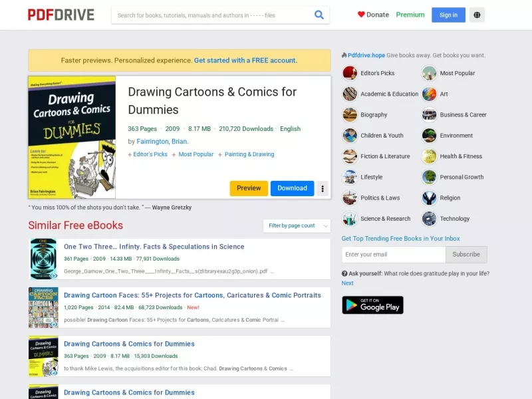Click the Science & Research category icon

point(350,219)
